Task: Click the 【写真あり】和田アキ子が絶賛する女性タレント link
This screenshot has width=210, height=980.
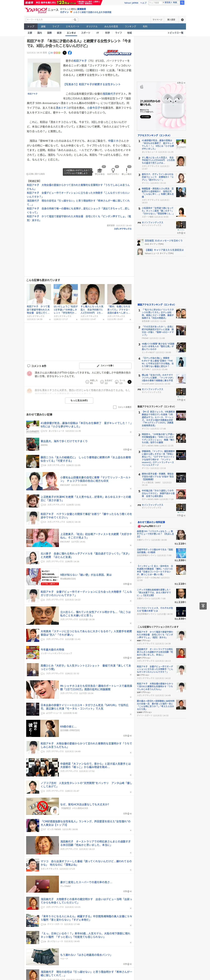Action: (92, 84)
